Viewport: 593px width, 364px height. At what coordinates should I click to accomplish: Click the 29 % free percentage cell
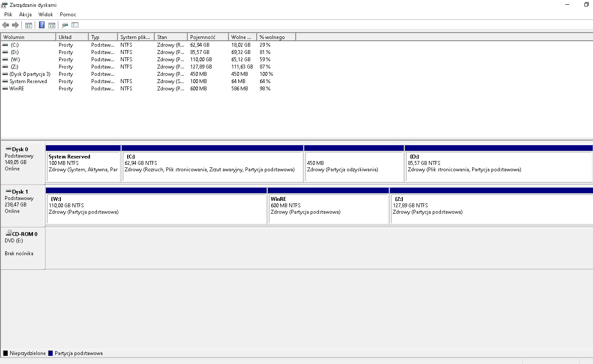click(x=265, y=45)
